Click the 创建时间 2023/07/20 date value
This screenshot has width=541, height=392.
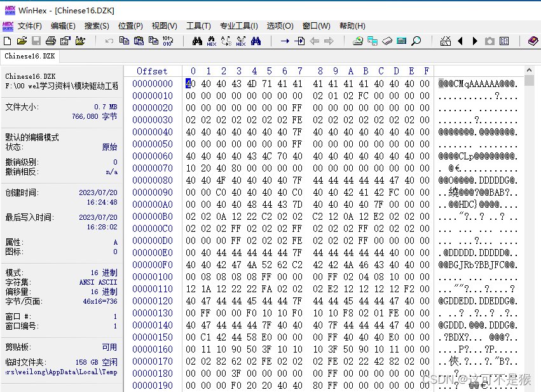(98, 193)
